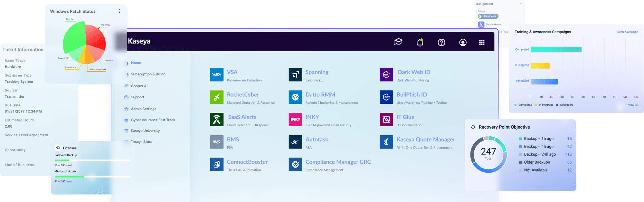Open Cooper AI menu item
Image resolution: width=644 pixels, height=202 pixels.
coord(139,86)
